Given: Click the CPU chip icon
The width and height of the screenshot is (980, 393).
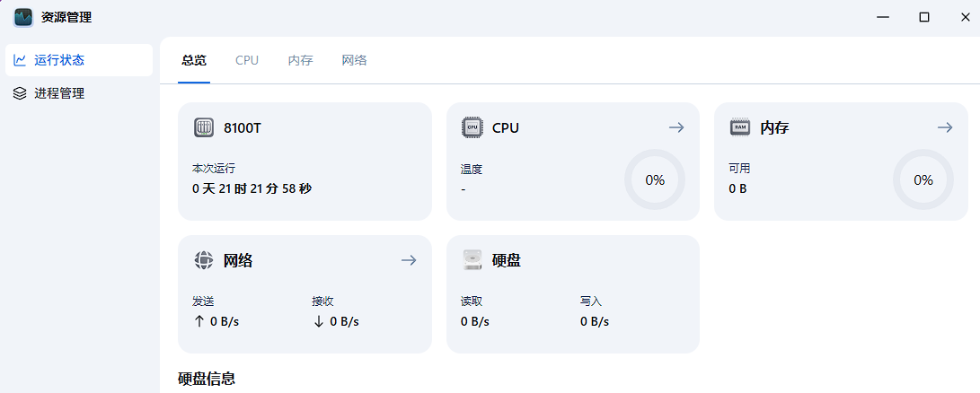Looking at the screenshot, I should (472, 127).
